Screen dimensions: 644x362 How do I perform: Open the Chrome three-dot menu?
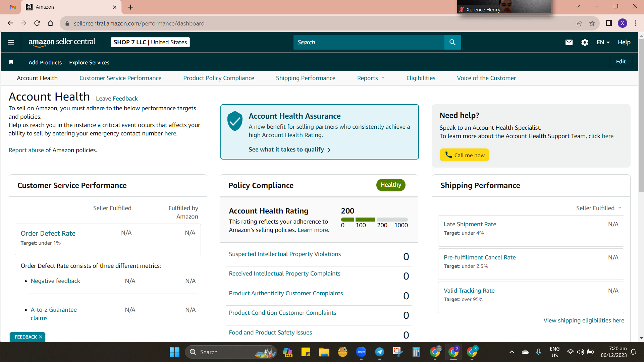coord(636,23)
